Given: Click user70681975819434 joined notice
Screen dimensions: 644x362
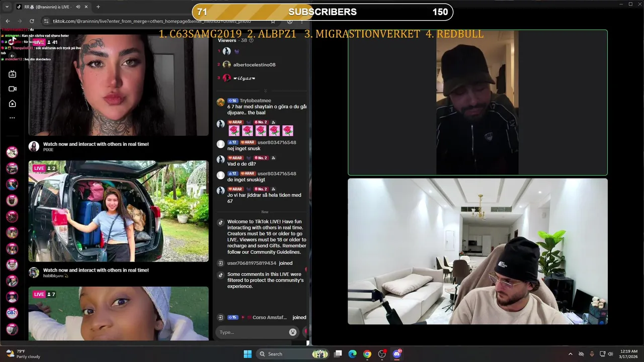Looking at the screenshot, I should click(260, 263).
